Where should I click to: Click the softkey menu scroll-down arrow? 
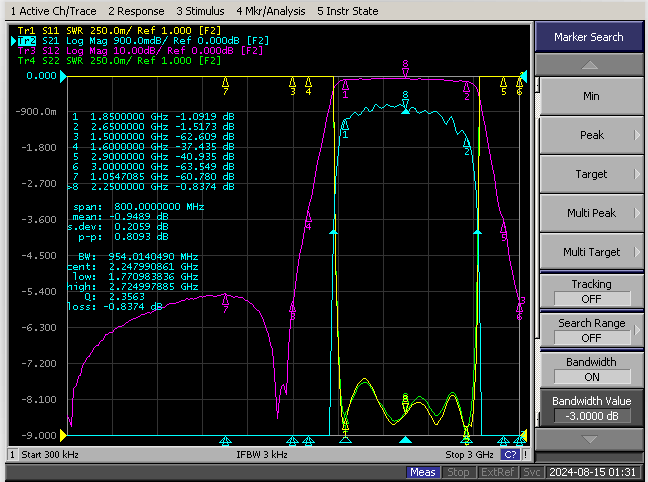tap(589, 439)
